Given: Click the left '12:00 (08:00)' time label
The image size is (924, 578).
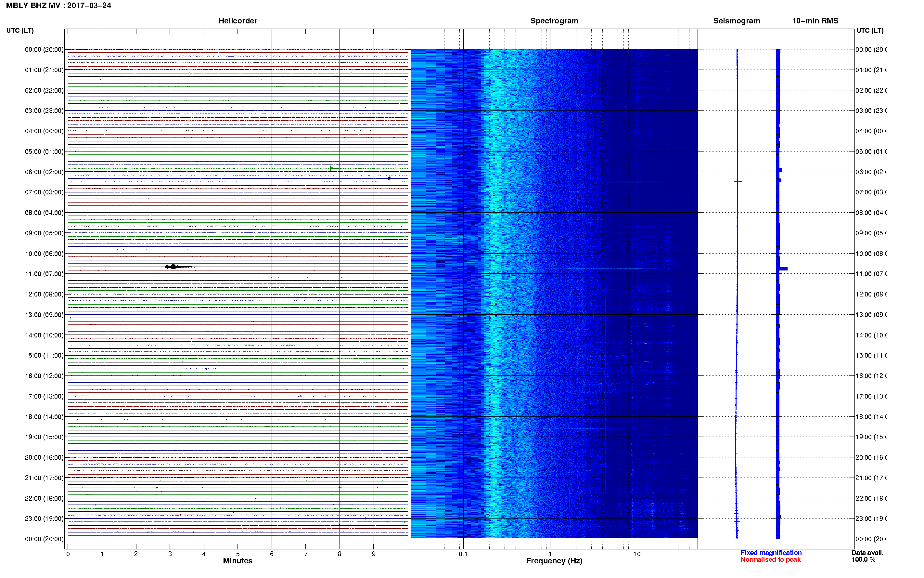Looking at the screenshot, I should [44, 294].
